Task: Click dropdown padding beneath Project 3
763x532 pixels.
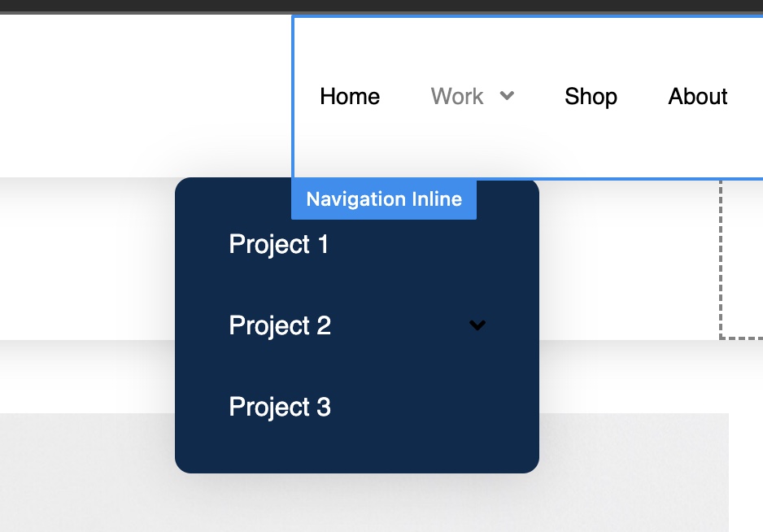Action: point(356,447)
